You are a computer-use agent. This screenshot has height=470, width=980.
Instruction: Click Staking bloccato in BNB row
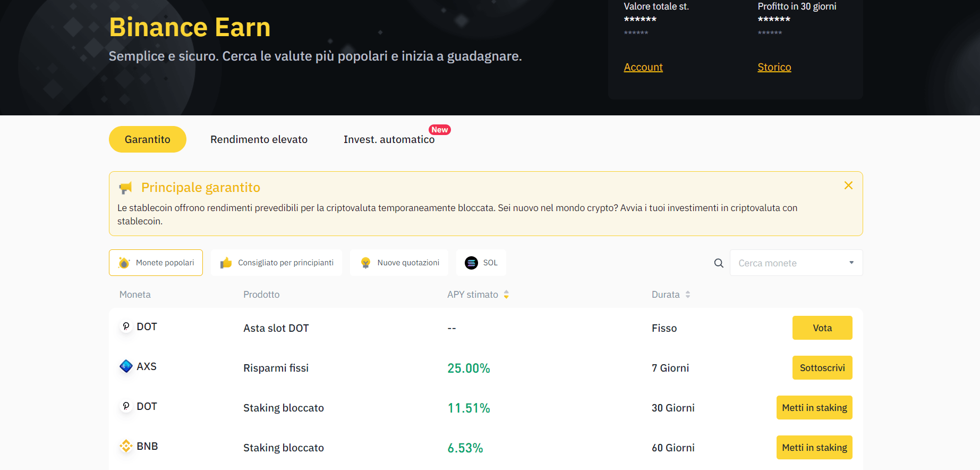284,448
